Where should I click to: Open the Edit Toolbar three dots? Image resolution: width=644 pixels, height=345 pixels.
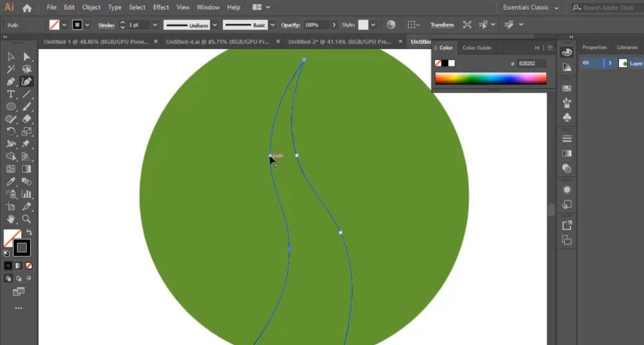pos(19,308)
